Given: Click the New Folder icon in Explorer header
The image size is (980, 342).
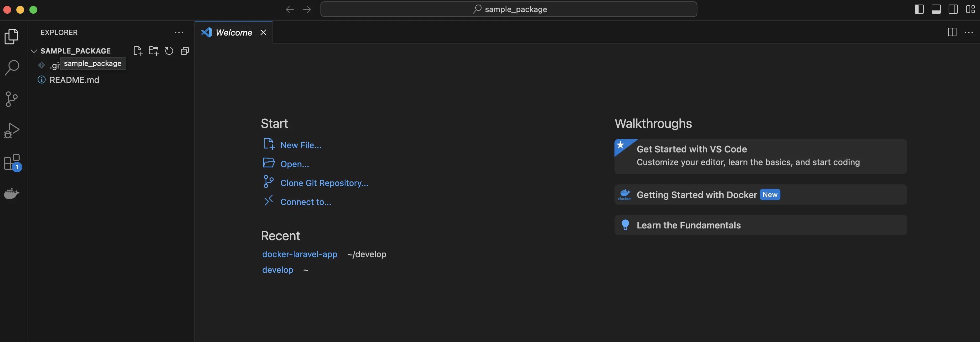Looking at the screenshot, I should point(154,51).
